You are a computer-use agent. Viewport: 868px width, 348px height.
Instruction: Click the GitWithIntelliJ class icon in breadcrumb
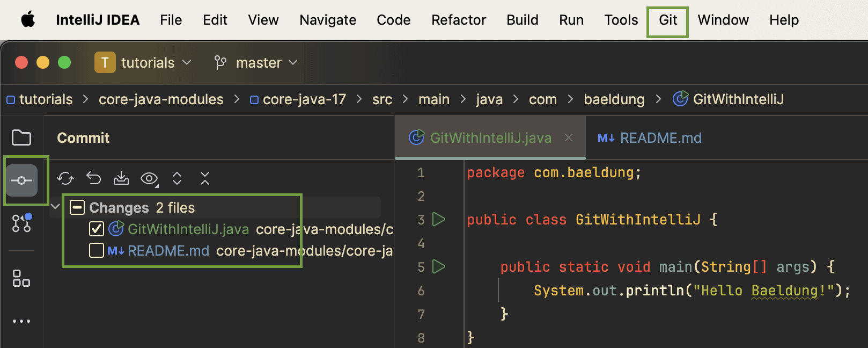[680, 99]
